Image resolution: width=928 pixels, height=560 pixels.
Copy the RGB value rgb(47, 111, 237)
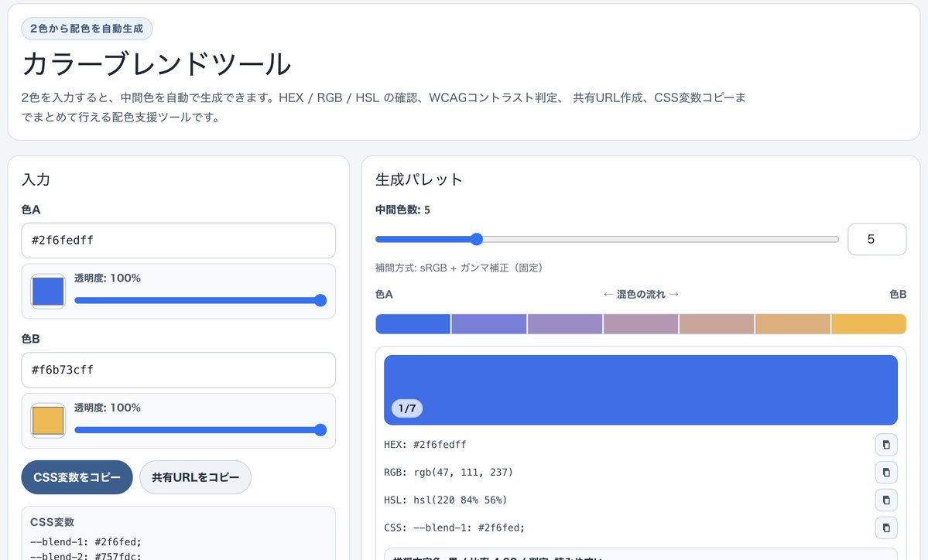click(x=886, y=473)
